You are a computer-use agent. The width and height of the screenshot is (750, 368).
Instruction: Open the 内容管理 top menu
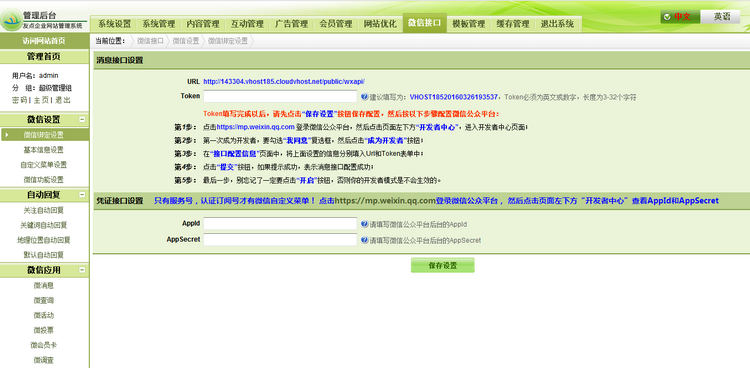click(x=203, y=24)
